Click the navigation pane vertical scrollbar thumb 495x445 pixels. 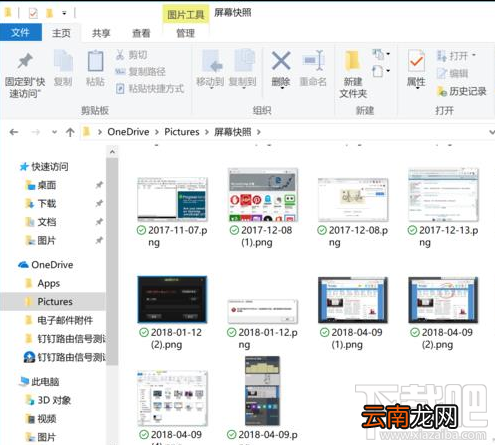[x=112, y=262]
